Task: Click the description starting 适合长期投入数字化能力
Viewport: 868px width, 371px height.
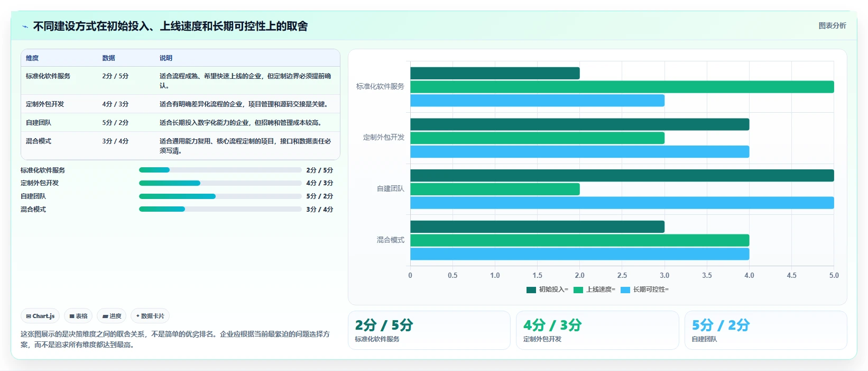Action: (x=241, y=123)
